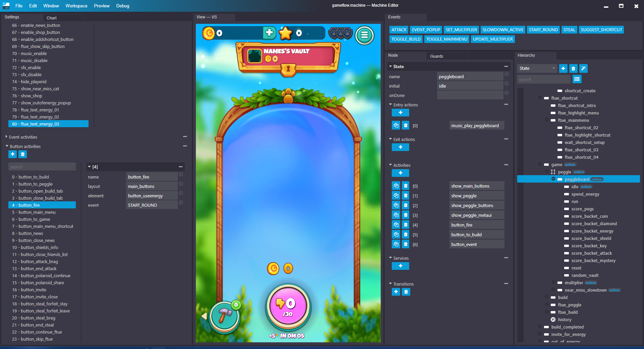Delete the button_event activity
This screenshot has width=644, height=349.
point(406,244)
